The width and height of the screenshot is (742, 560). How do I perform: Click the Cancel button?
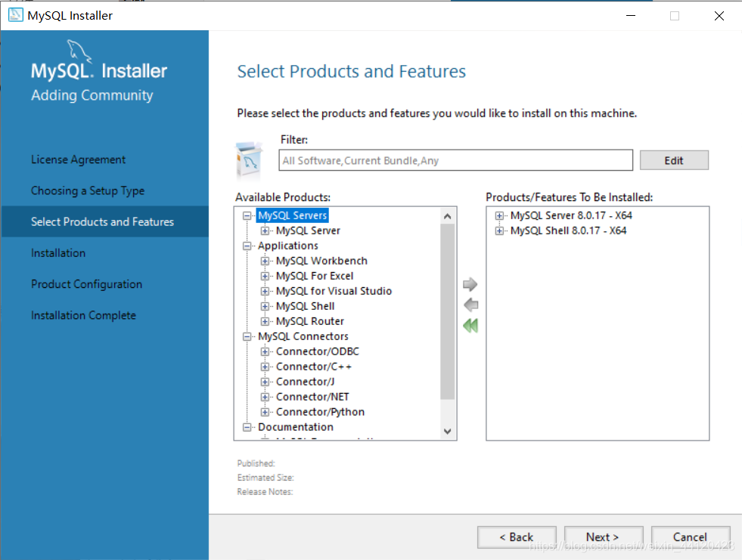click(691, 537)
